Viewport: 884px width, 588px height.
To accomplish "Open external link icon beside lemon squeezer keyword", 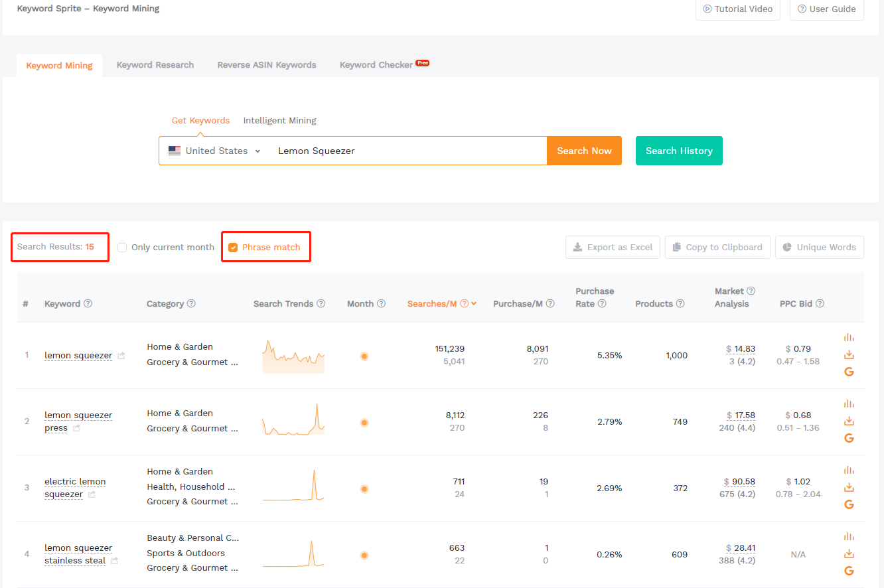I will click(x=121, y=356).
